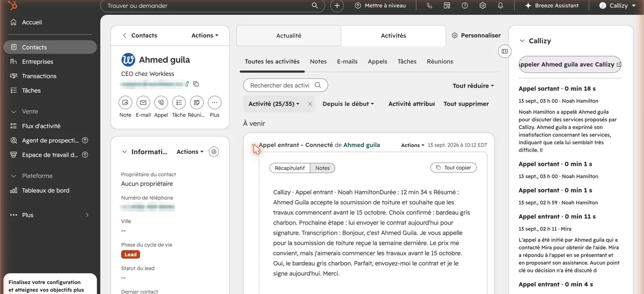Click the Tâche action icon
Image resolution: width=644 pixels, height=294 pixels.
point(179,102)
